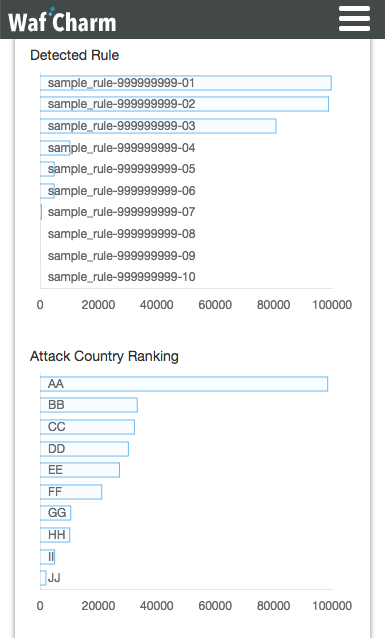Select the AA country bar

pyautogui.click(x=184, y=384)
